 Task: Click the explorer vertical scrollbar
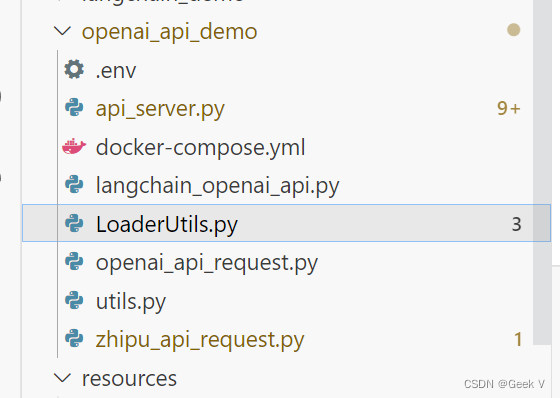click(542, 171)
